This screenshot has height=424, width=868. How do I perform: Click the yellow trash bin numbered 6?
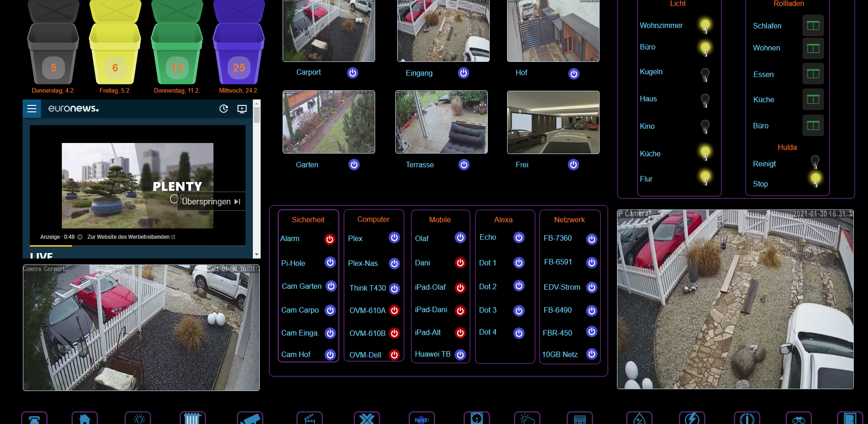coord(115,42)
